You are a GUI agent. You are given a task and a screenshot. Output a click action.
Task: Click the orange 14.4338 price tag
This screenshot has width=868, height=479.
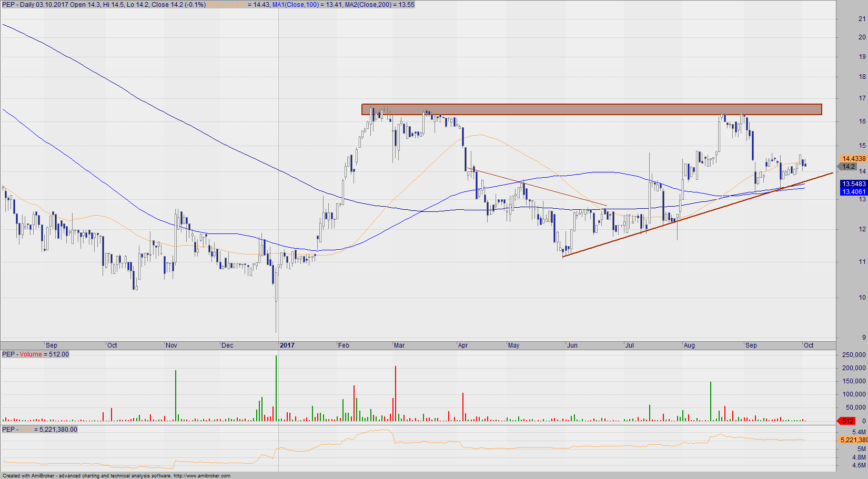(x=853, y=158)
